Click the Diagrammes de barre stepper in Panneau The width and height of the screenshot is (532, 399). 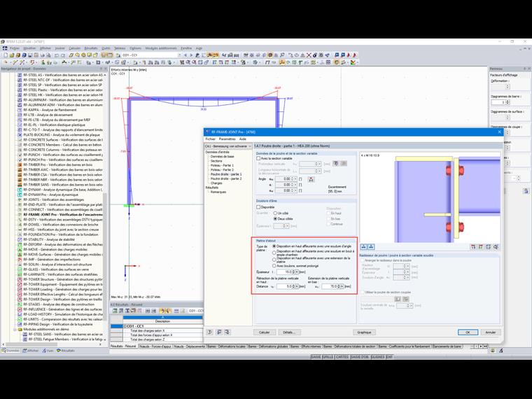tap(507, 102)
